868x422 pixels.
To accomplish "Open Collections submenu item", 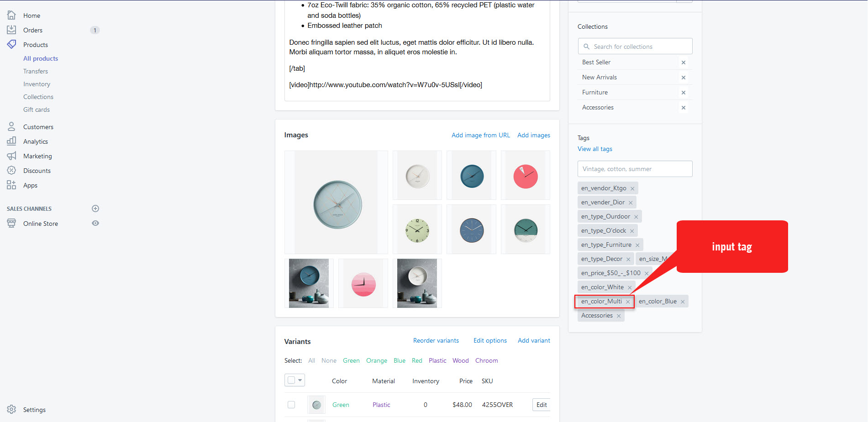I will tap(38, 97).
